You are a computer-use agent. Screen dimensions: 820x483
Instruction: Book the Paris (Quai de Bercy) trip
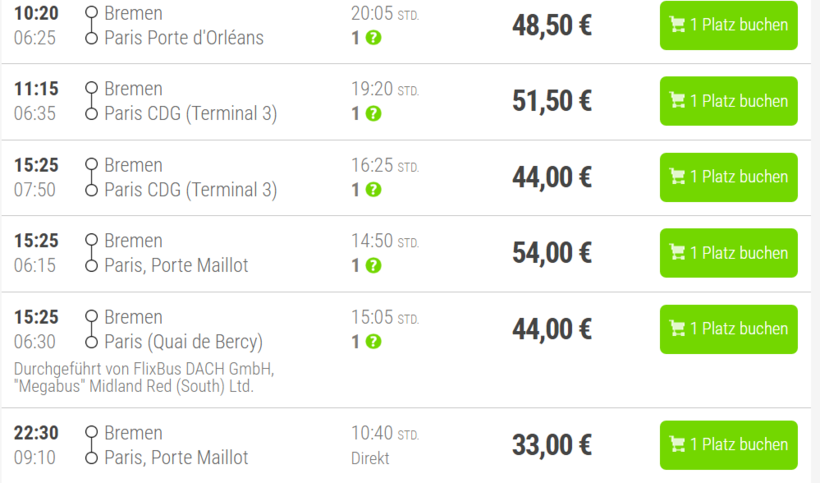[728, 329]
